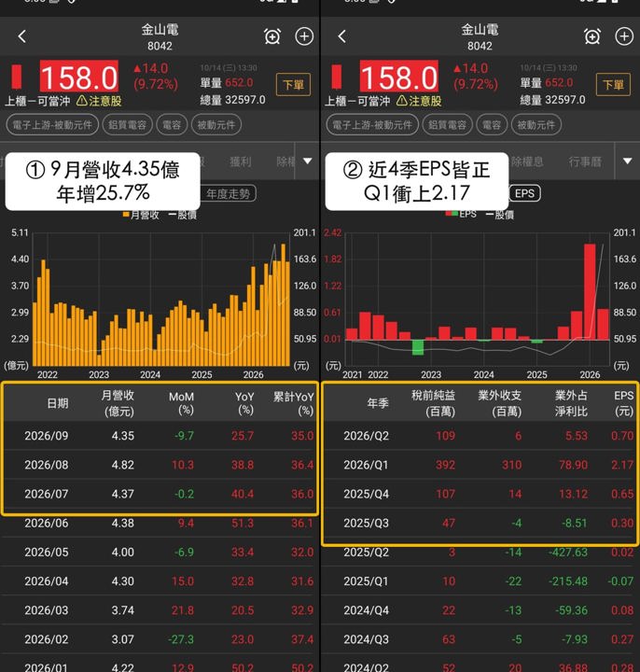
Task: Tap 月營收 legend orange swatch
Action: click(x=126, y=215)
